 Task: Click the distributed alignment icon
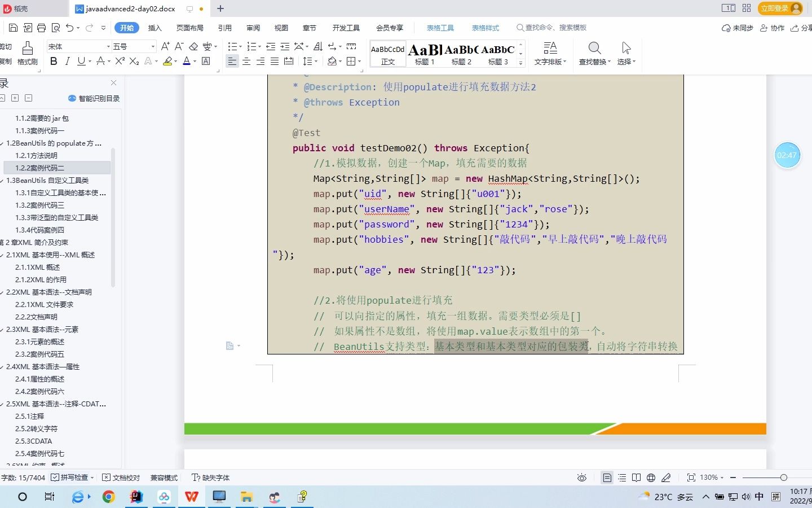(x=289, y=61)
